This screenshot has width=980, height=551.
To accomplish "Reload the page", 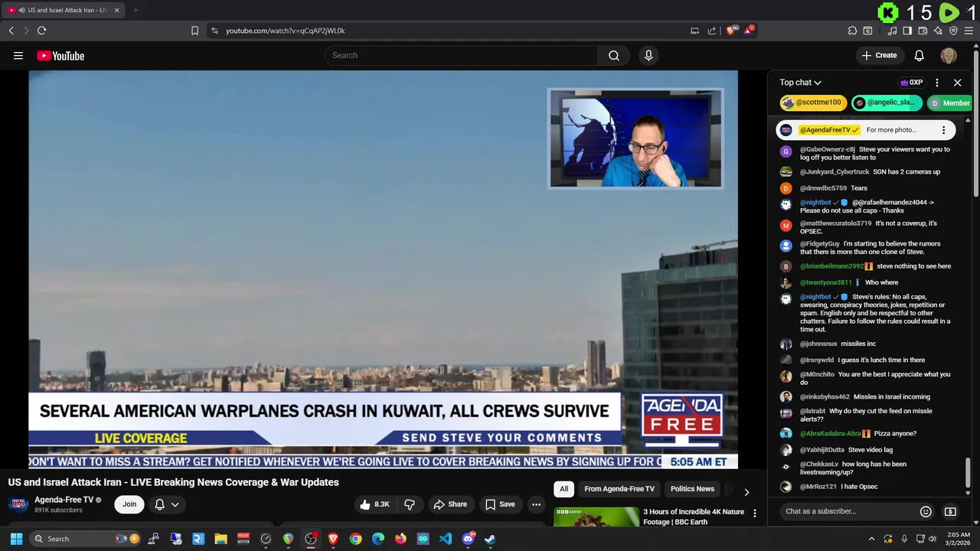I will pyautogui.click(x=41, y=31).
